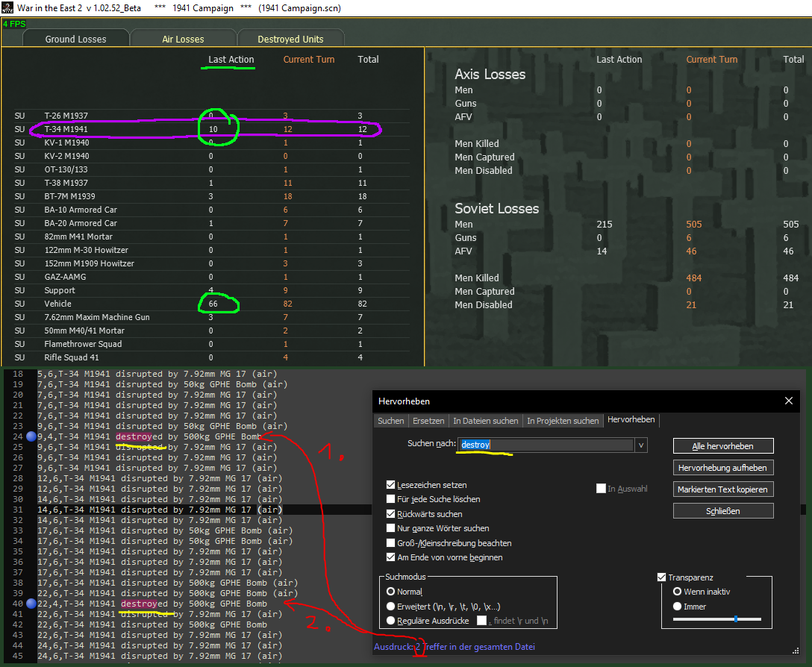
Task: Click the blue bookmark marker on line 24
Action: pos(31,436)
